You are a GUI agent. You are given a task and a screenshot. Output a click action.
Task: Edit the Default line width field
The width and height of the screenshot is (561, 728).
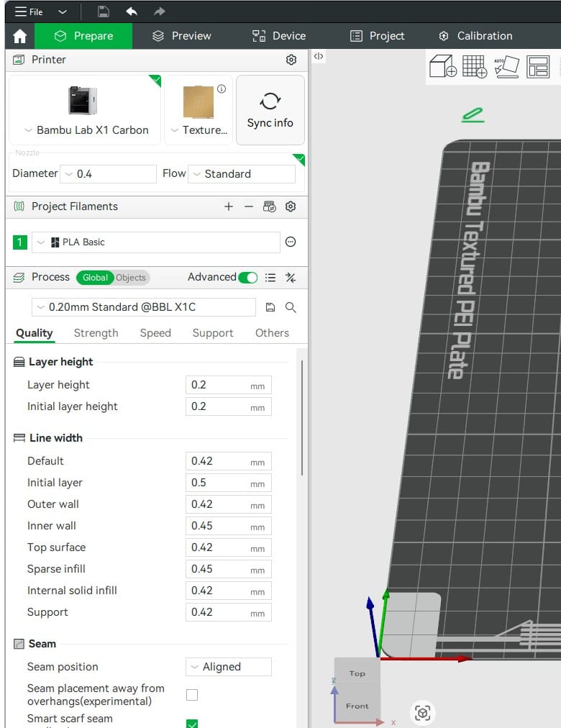click(228, 461)
